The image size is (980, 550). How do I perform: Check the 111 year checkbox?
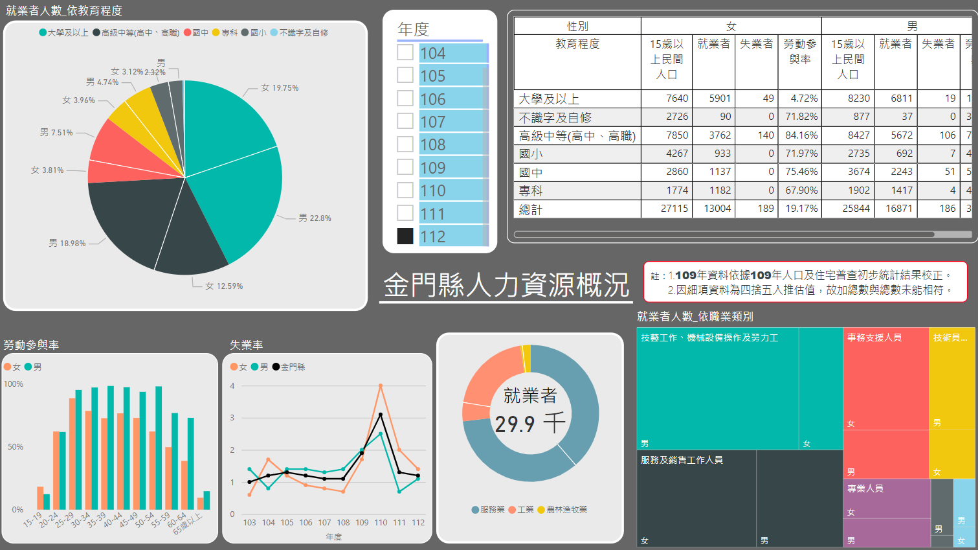coord(405,212)
